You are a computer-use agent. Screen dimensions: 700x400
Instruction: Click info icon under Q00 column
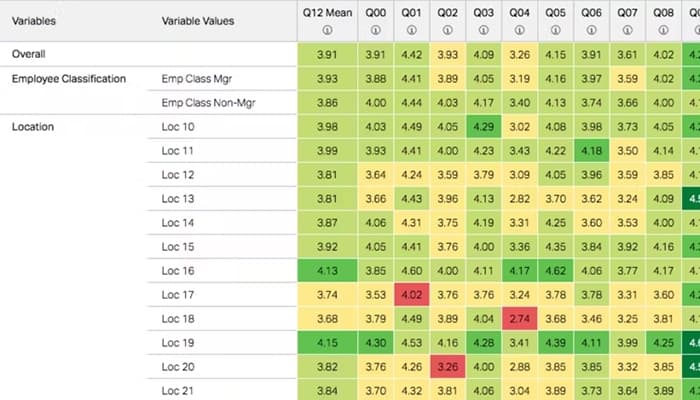pyautogui.click(x=375, y=30)
